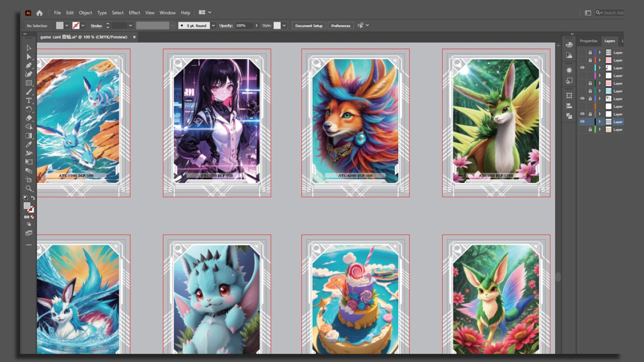The height and width of the screenshot is (362, 644).
Task: Open the Stroke color dropdown arrow
Action: pyautogui.click(x=83, y=25)
